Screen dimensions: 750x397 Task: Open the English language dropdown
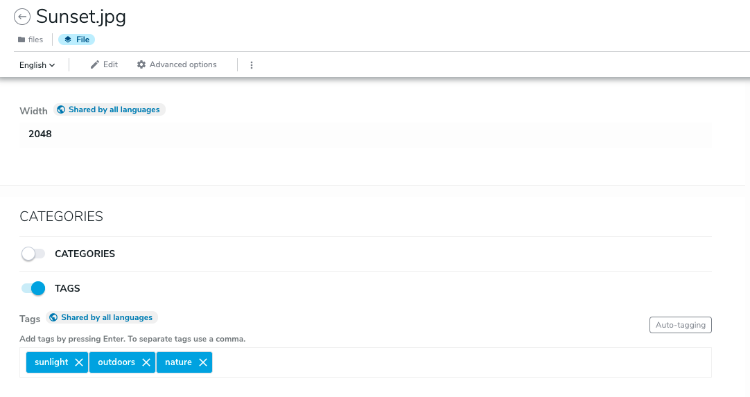tap(37, 65)
